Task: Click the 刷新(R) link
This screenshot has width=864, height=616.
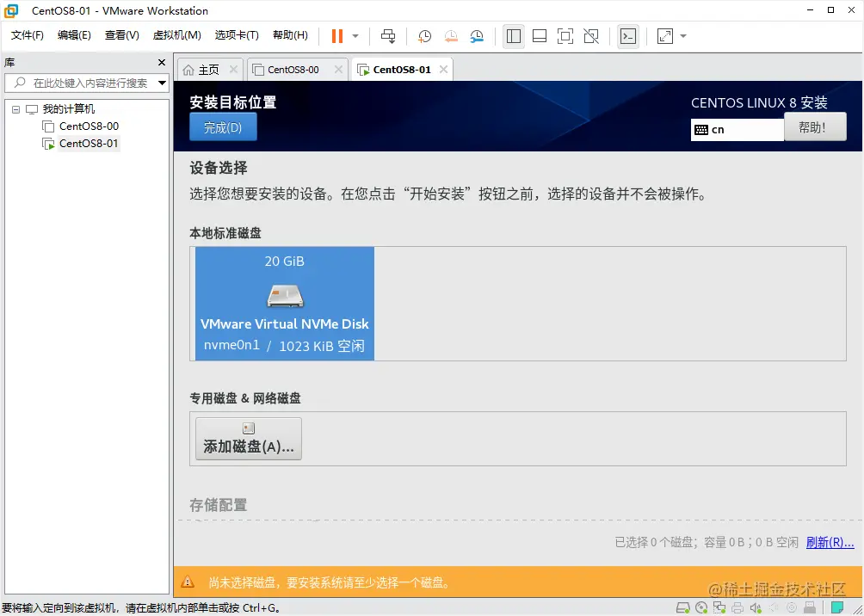Action: click(830, 542)
